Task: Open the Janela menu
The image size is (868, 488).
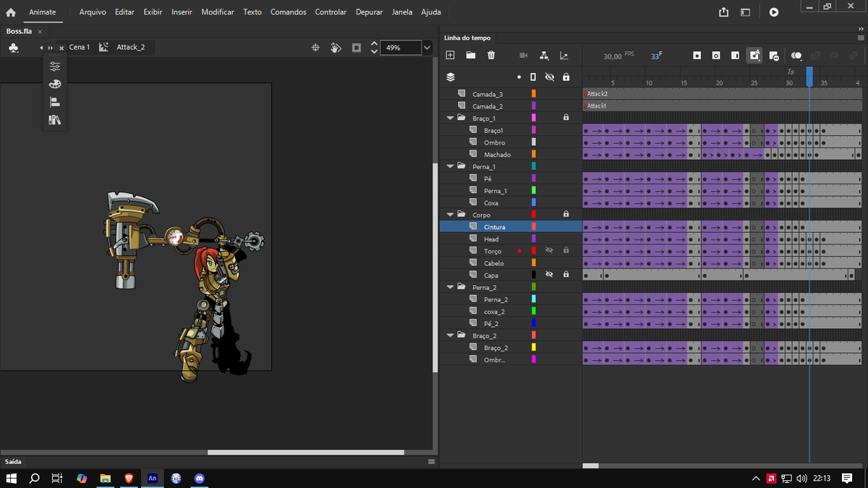Action: pos(402,12)
